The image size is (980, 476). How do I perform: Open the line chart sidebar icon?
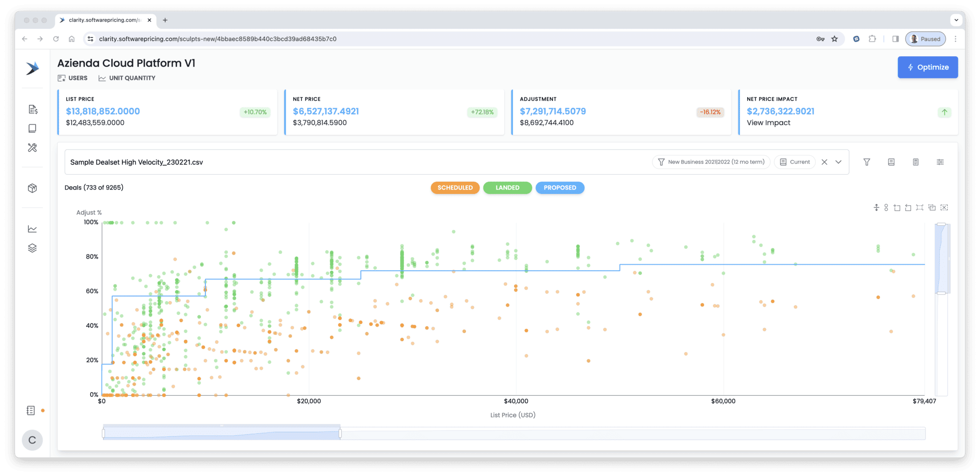click(32, 229)
